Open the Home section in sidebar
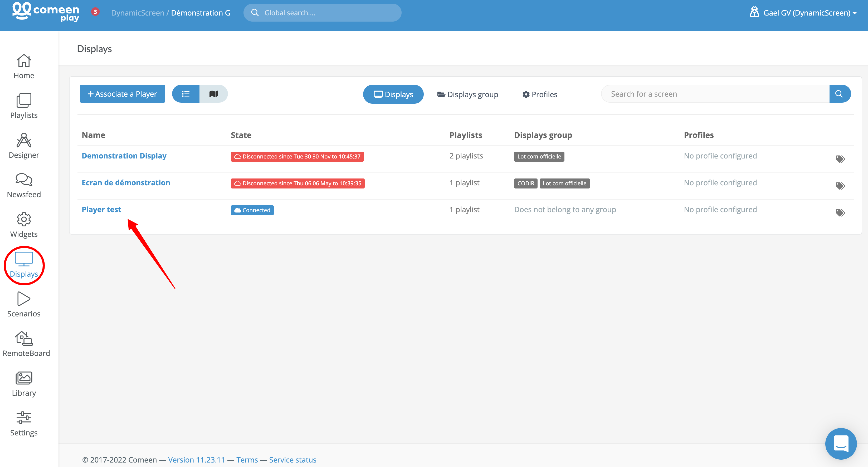 24,67
